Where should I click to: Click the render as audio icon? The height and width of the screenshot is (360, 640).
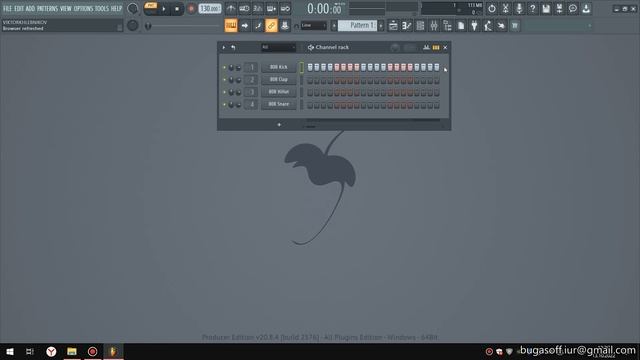[x=559, y=9]
